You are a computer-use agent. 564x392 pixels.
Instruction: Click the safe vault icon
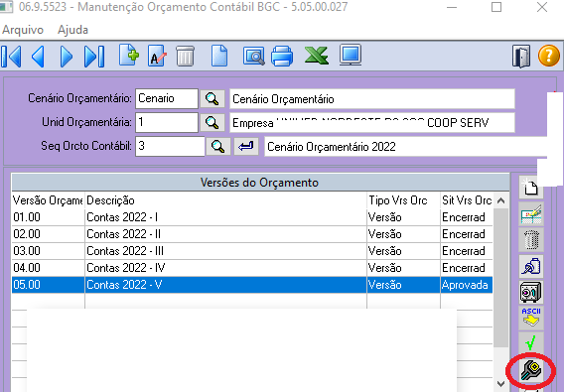coord(531,292)
